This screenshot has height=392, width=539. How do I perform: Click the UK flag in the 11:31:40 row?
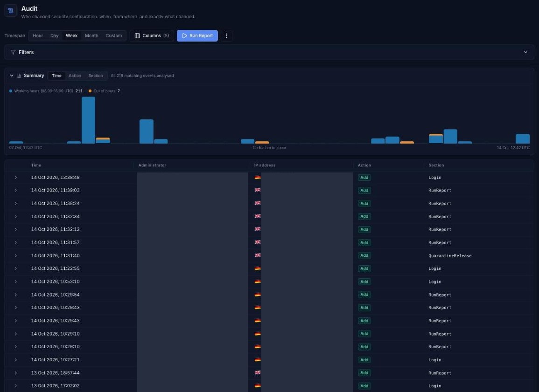tap(258, 255)
